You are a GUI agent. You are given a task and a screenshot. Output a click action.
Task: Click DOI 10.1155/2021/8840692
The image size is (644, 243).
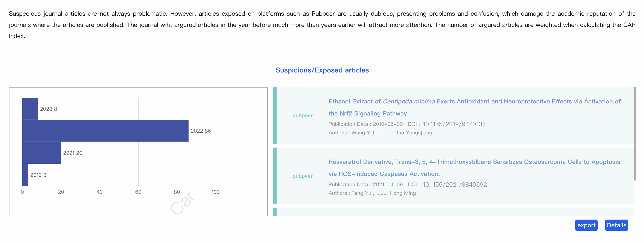[x=455, y=185]
